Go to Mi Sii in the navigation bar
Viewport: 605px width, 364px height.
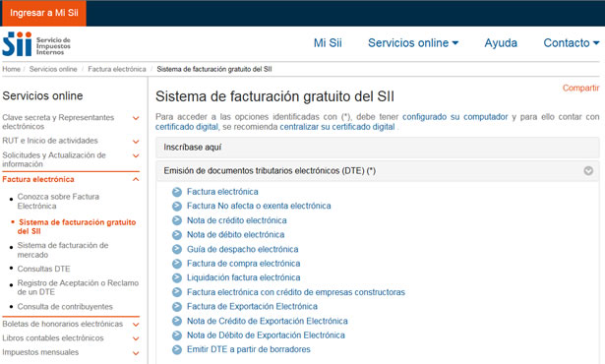click(x=328, y=43)
